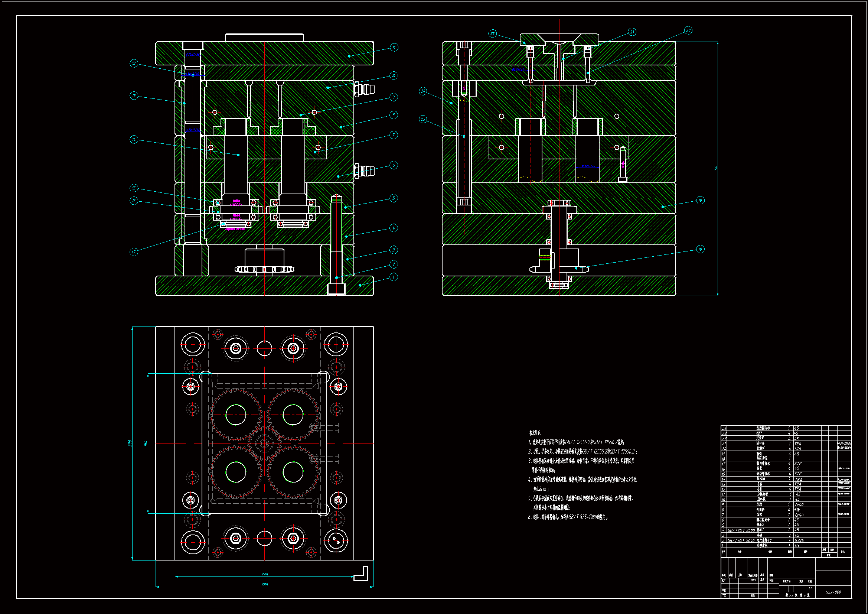Select the 180 dimension text in plan view
This screenshot has width=868, height=614.
tap(146, 444)
